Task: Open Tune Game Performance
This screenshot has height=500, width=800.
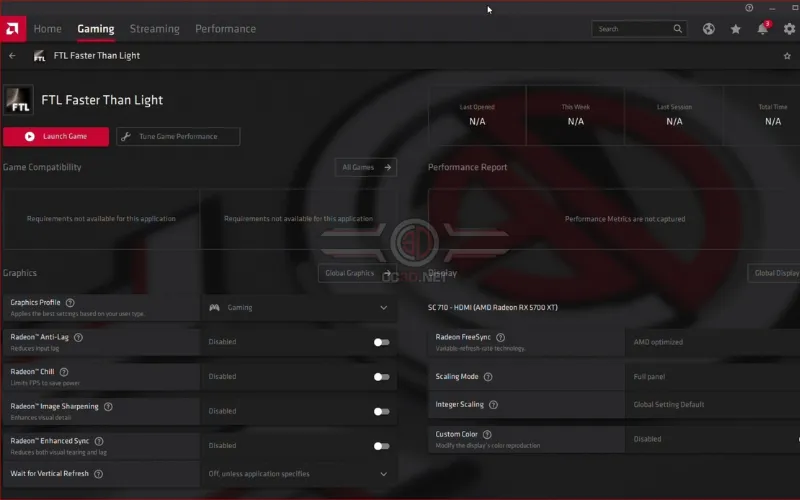Action: tap(178, 137)
